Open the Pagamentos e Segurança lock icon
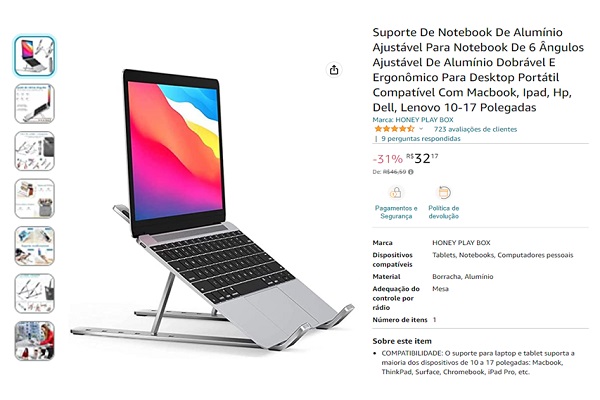Screen dimensions: 600x400 tap(395, 192)
